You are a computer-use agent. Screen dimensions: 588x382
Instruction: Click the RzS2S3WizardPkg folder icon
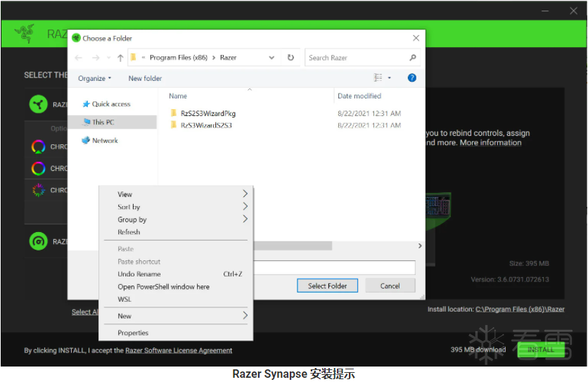click(173, 113)
